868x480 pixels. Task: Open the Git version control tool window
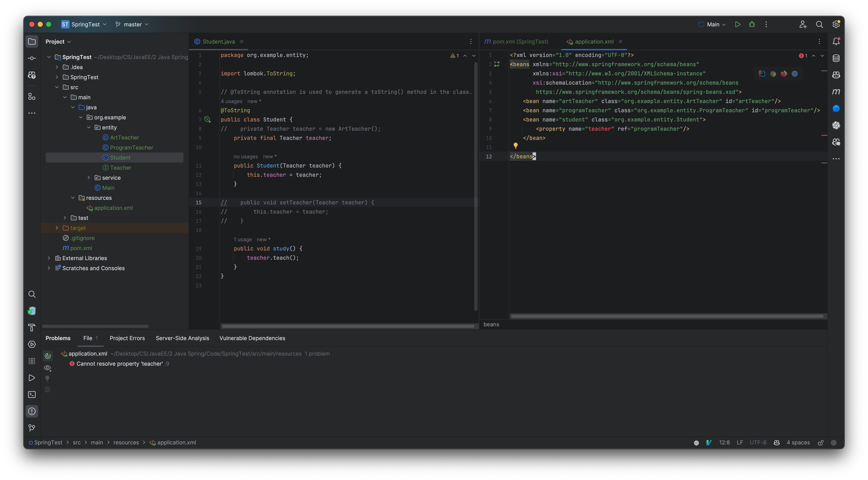[x=32, y=428]
